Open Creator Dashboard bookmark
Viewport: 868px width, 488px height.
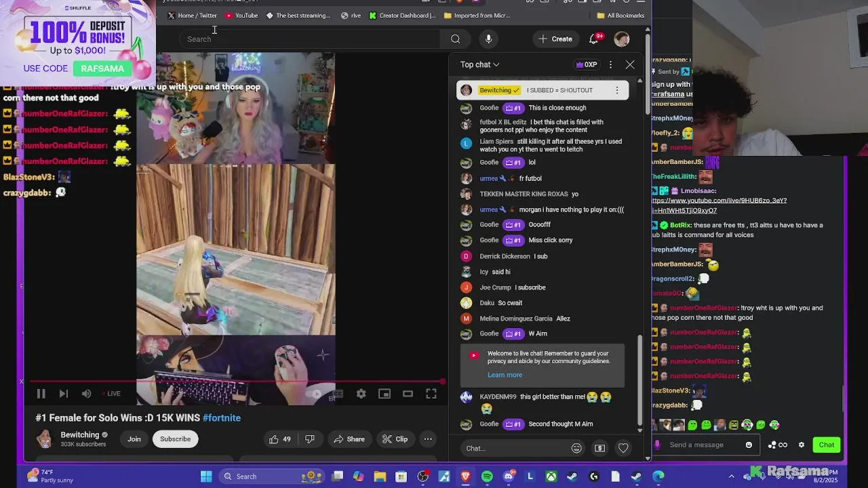point(403,16)
